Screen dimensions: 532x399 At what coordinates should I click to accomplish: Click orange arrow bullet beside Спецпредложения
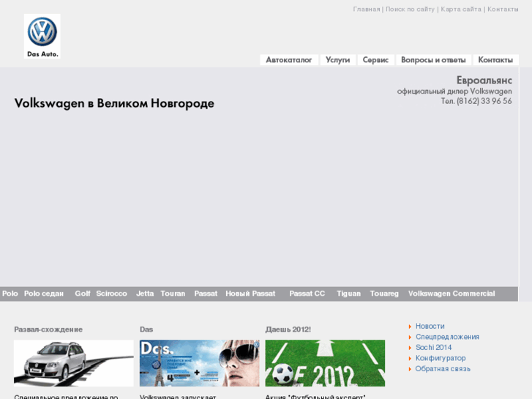(410, 338)
